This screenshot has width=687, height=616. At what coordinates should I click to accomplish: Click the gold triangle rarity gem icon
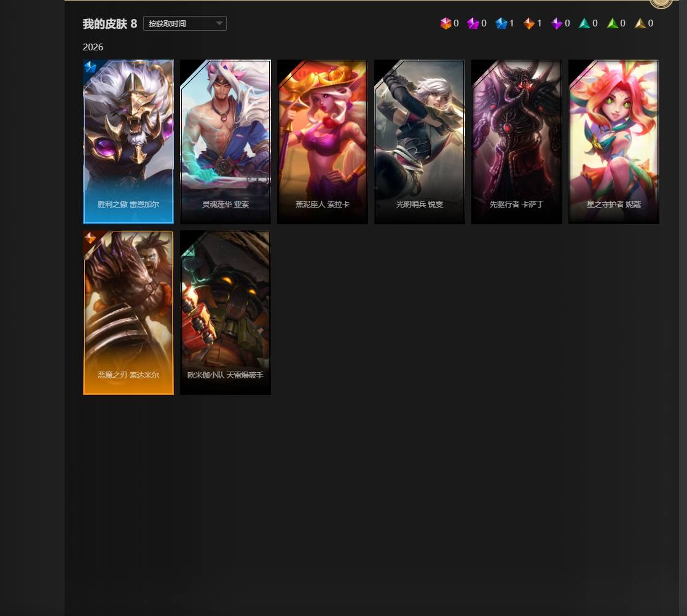tap(640, 23)
